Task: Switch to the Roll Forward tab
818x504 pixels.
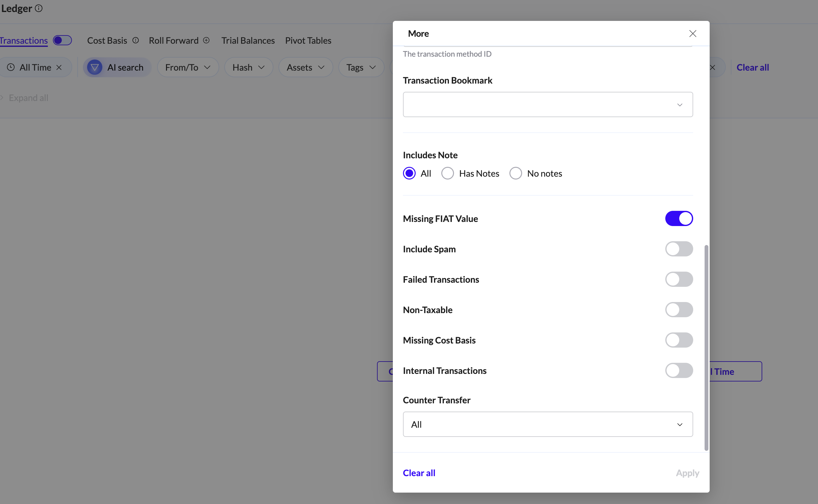Action: point(173,40)
